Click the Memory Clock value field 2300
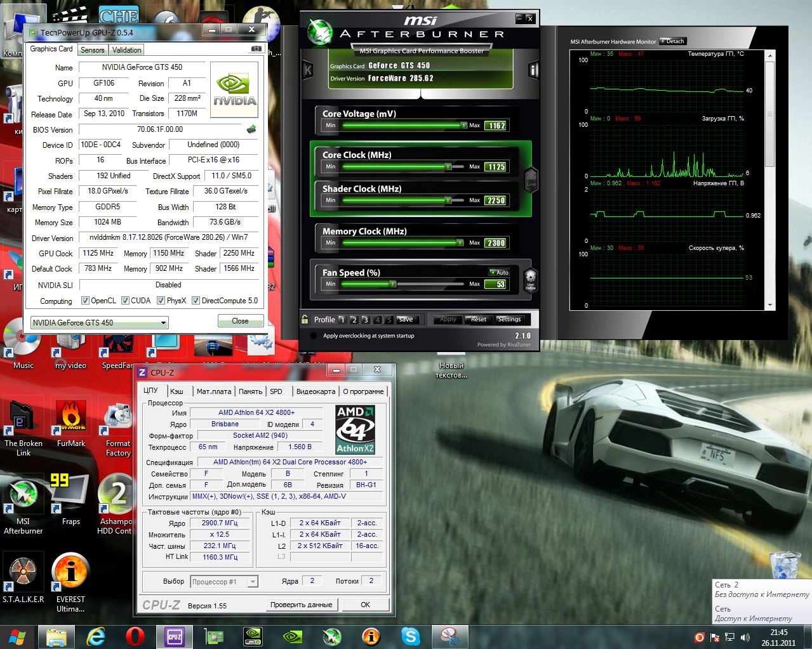 click(x=496, y=243)
